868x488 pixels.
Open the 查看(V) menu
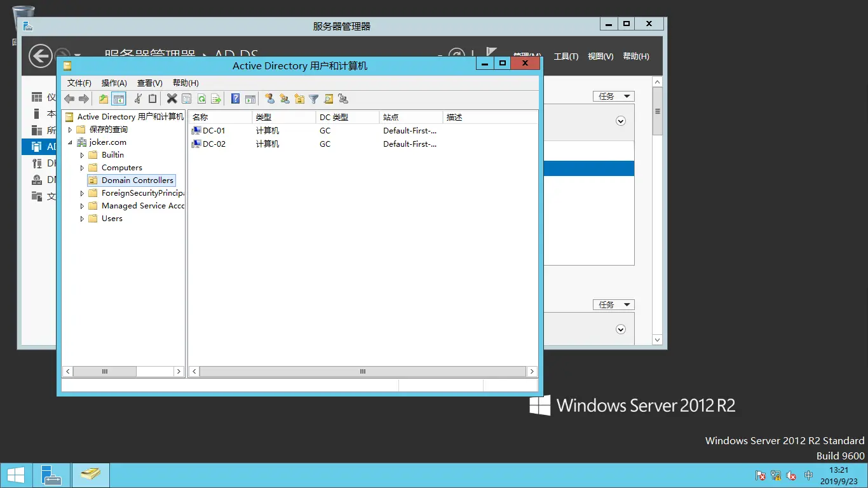[x=150, y=83]
